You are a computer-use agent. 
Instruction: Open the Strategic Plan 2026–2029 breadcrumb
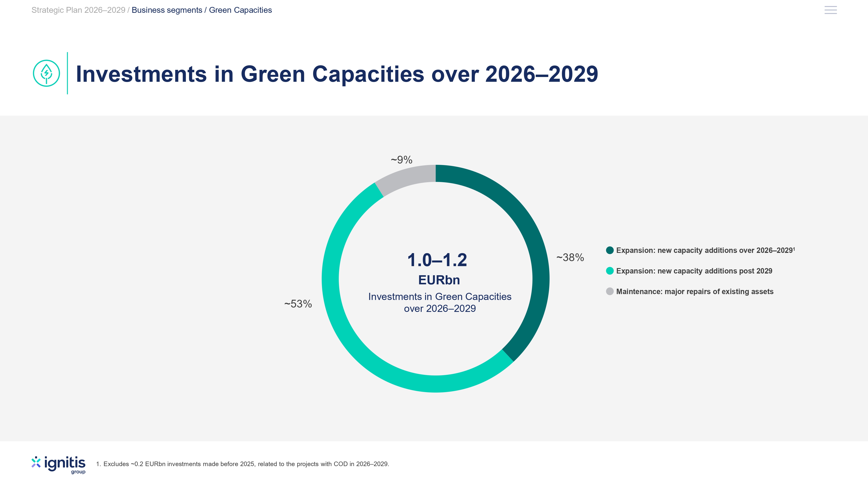[x=78, y=10]
